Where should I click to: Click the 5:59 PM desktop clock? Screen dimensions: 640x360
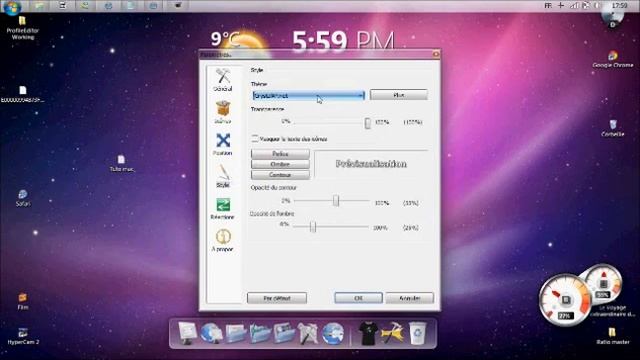click(343, 40)
